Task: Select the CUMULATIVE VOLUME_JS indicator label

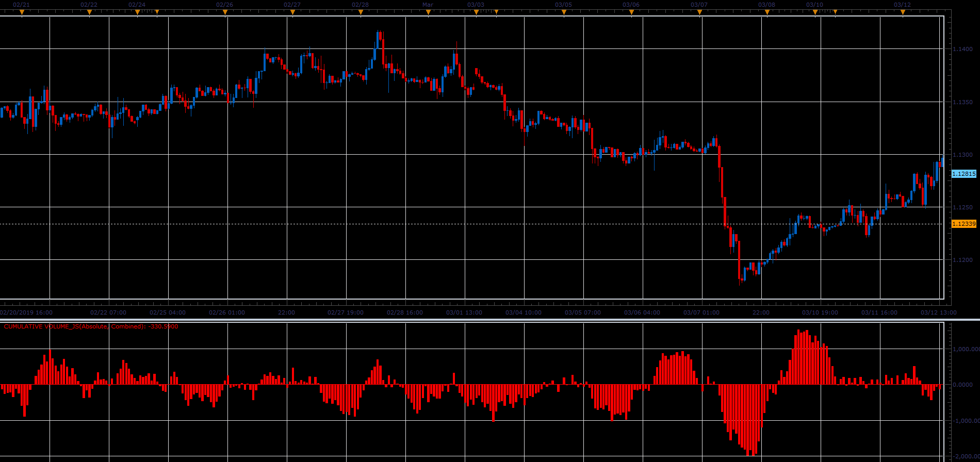Action: pyautogui.click(x=91, y=326)
